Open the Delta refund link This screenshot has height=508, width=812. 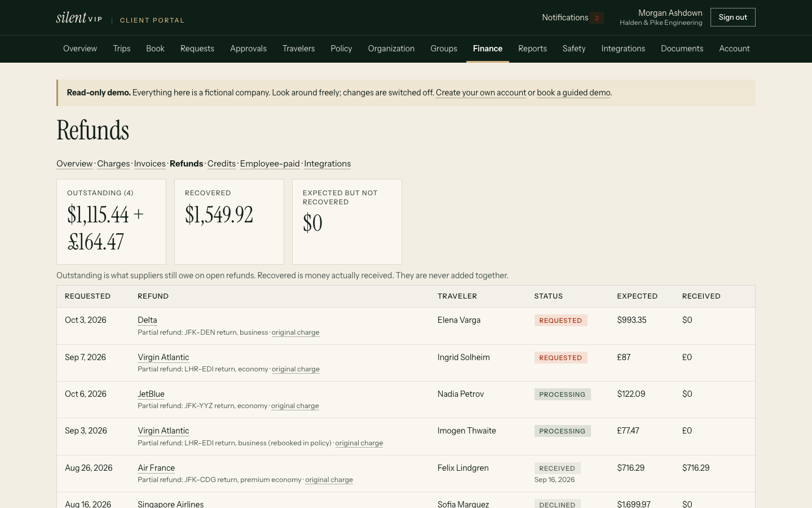click(147, 320)
